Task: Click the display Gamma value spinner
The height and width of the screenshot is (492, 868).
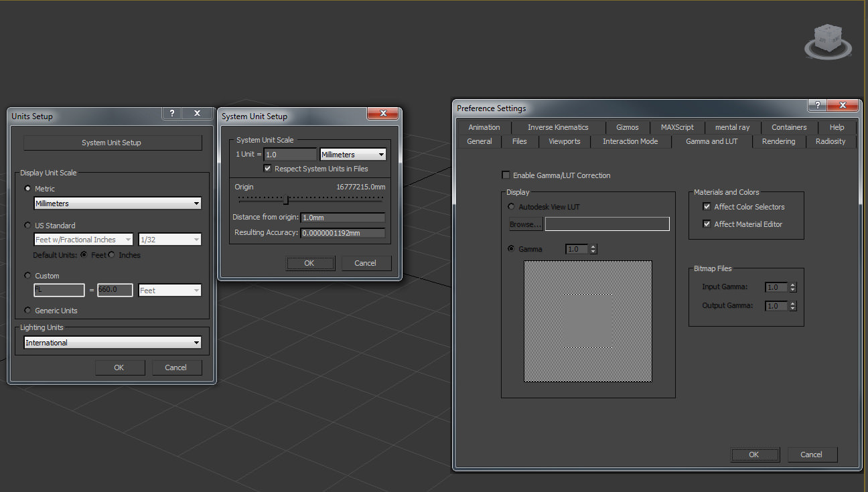Action: [593, 249]
